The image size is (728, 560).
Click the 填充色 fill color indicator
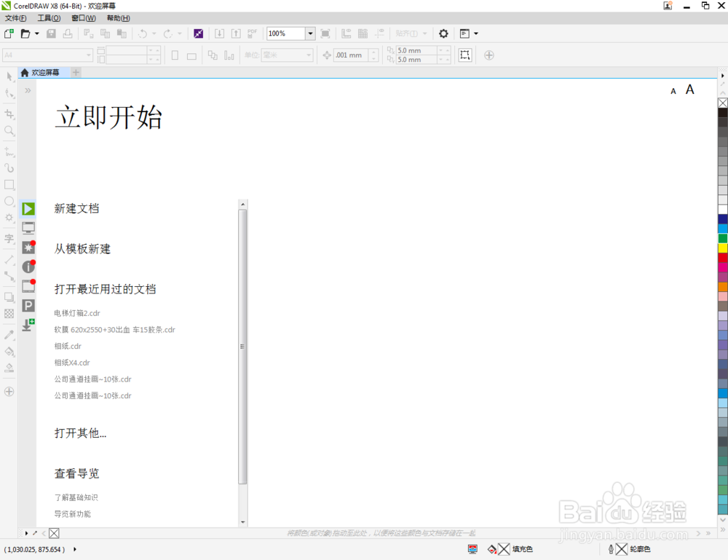[x=510, y=549]
